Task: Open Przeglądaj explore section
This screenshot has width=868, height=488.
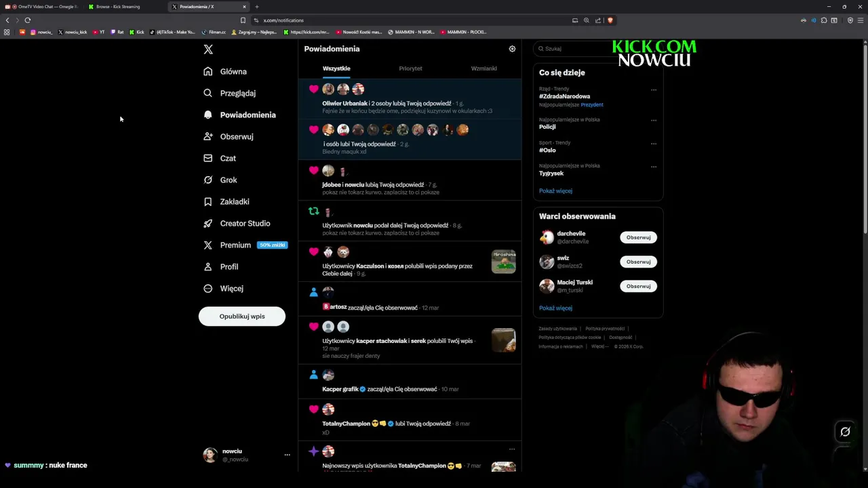Action: coord(230,93)
